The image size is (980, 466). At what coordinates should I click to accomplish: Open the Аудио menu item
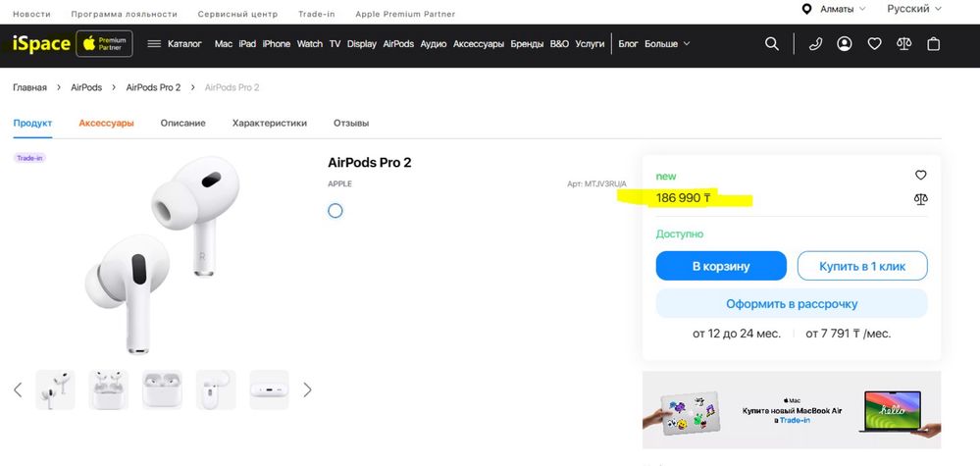[434, 44]
